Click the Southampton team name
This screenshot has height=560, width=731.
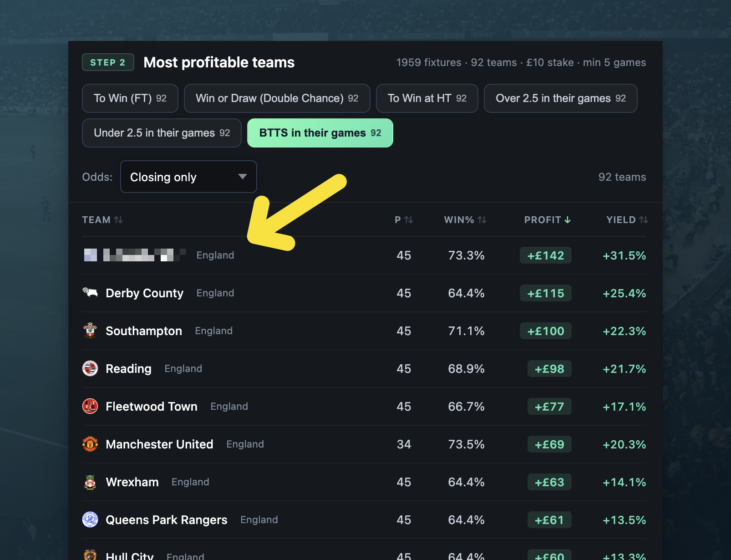[x=144, y=331]
